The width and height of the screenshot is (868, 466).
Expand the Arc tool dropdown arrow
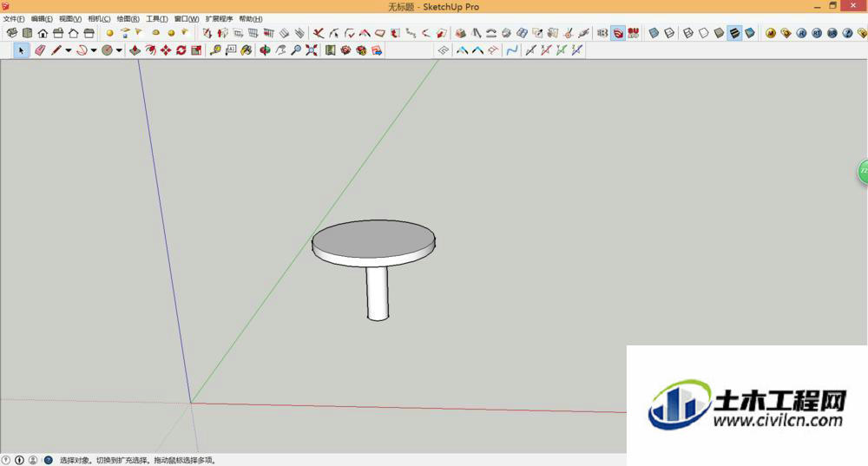point(94,50)
